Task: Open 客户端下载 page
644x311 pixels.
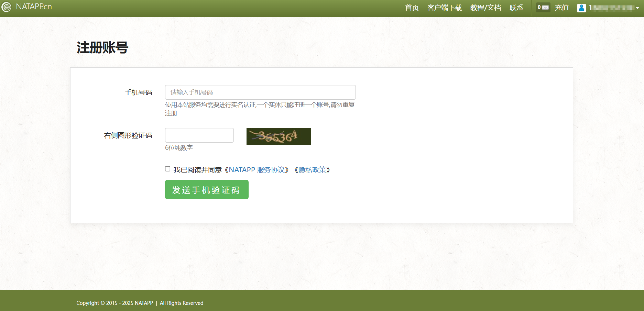Action: 444,8
